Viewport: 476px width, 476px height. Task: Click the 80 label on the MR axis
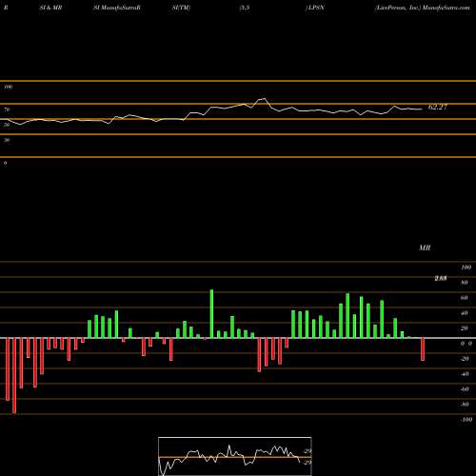click(x=465, y=283)
